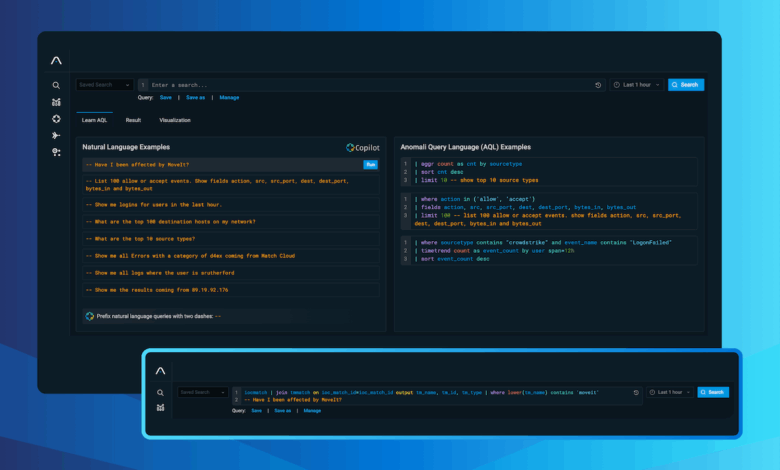Click the 'Enter a search...' query field

point(371,85)
